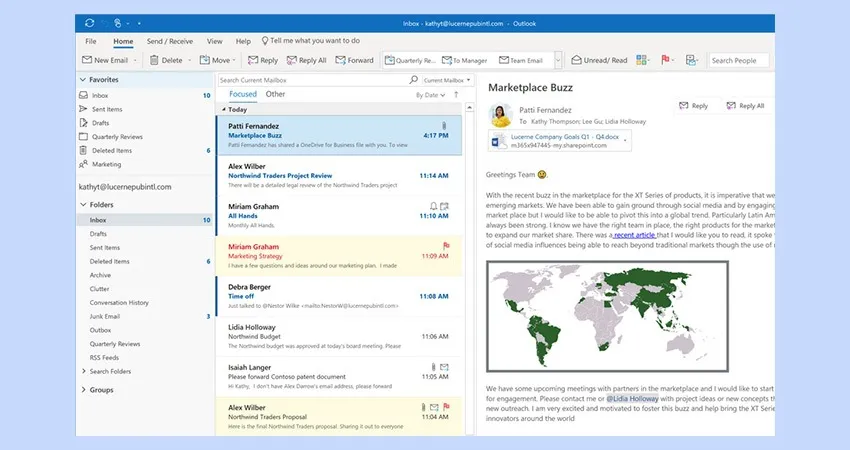Click the Forward button in the ribbon
Screen dimensions: 850x450
[x=354, y=60]
